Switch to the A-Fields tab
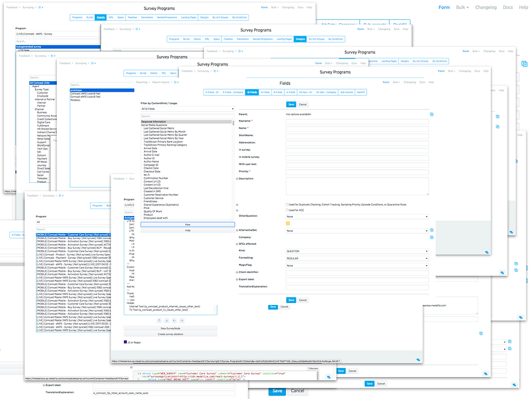 291,92
